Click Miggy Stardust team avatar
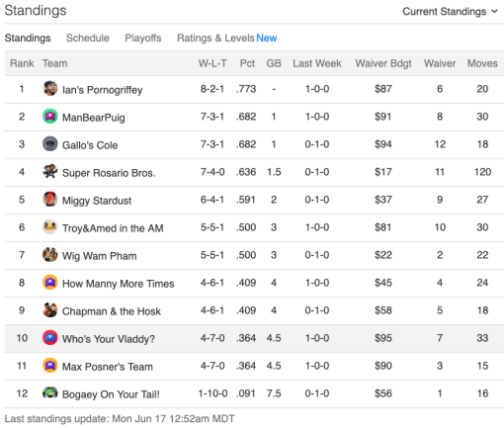 click(x=50, y=199)
